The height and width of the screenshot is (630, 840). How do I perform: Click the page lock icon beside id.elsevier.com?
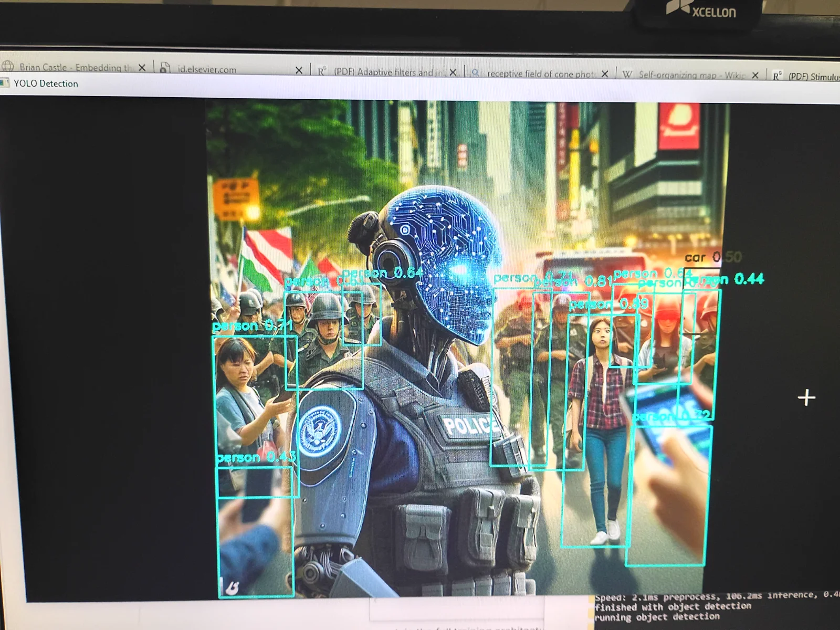165,68
